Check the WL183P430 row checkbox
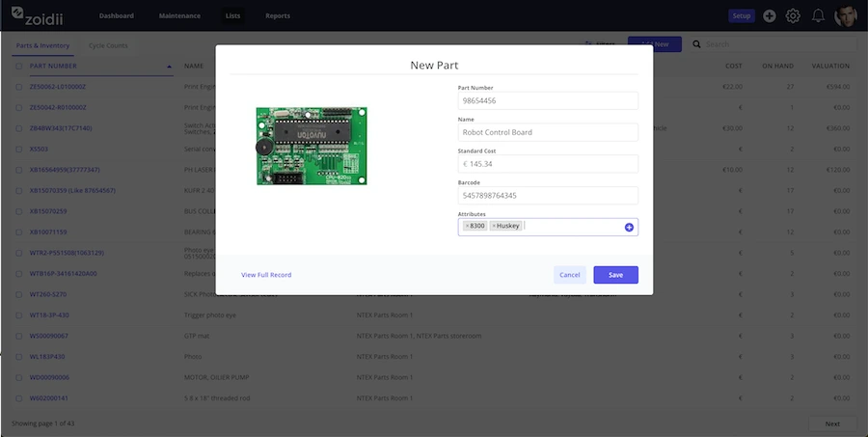This screenshot has width=868, height=437. coord(19,357)
